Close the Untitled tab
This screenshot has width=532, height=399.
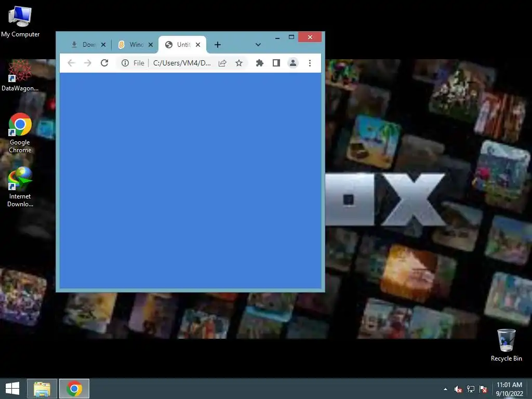[x=198, y=45]
